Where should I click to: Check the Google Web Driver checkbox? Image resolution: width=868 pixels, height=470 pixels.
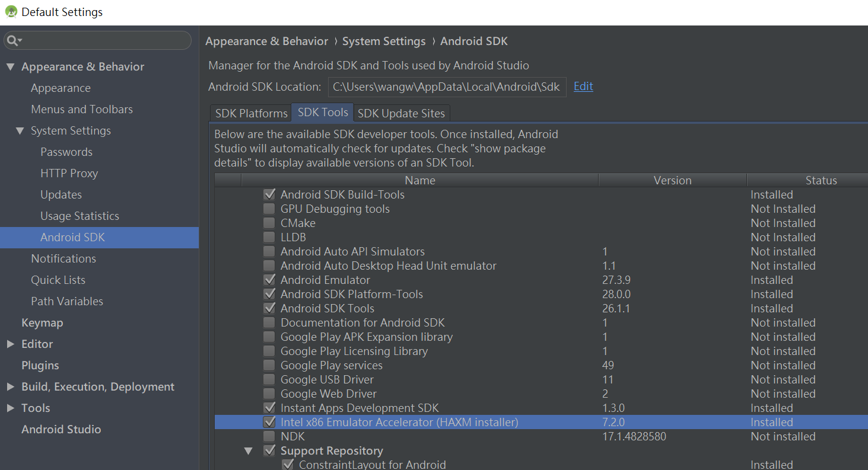pyautogui.click(x=269, y=394)
